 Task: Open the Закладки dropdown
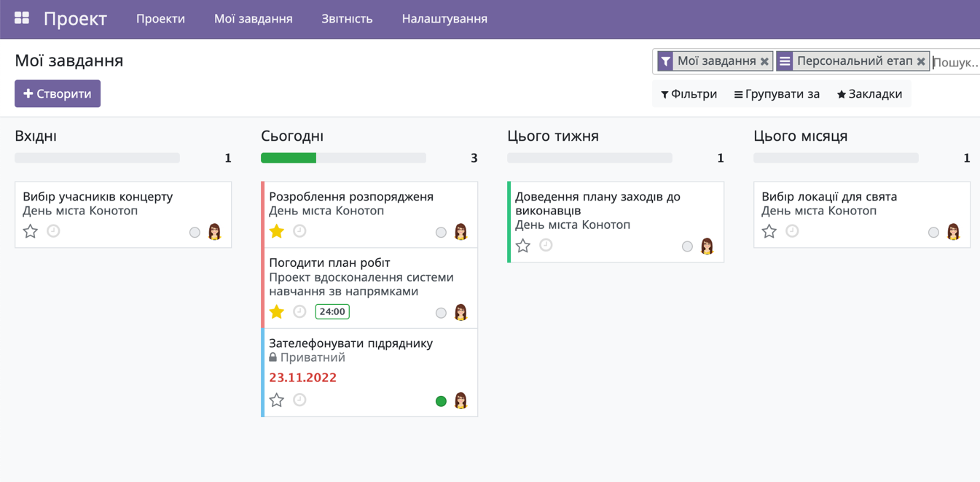[870, 94]
